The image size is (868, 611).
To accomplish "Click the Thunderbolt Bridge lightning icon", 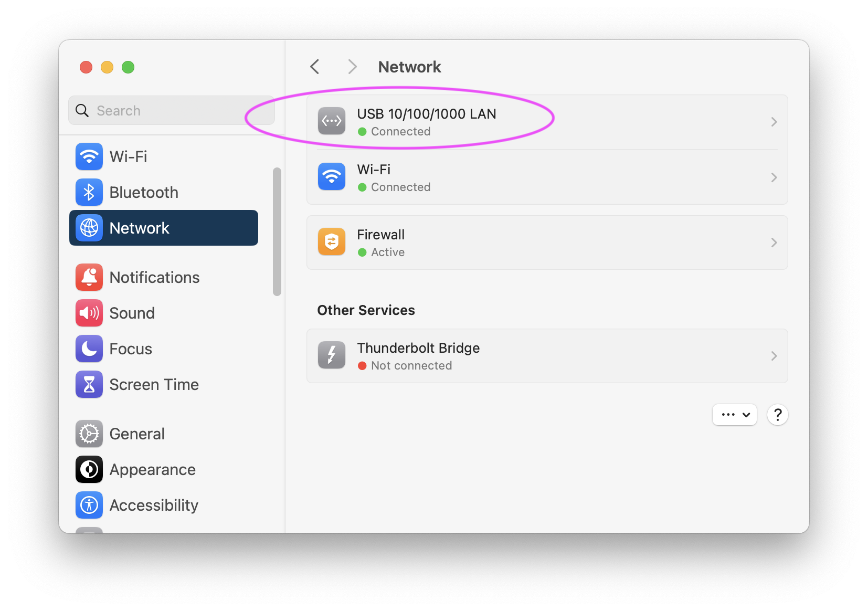I will coord(332,355).
